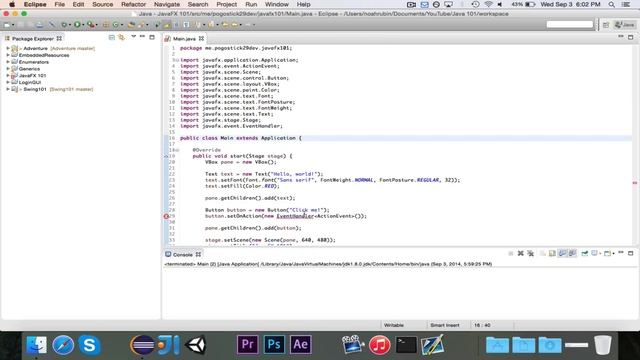
Task: Select the Main.java editor tab
Action: click(184, 38)
